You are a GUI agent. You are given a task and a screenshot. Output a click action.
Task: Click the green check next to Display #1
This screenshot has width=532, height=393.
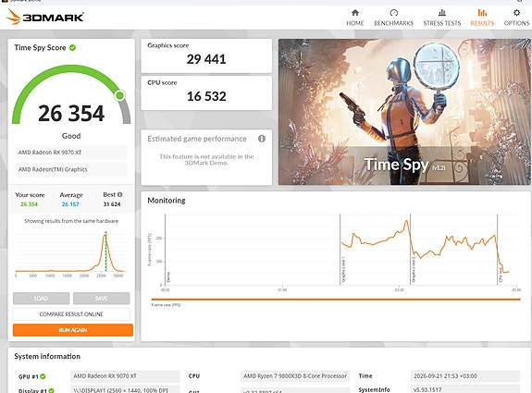[51, 390]
